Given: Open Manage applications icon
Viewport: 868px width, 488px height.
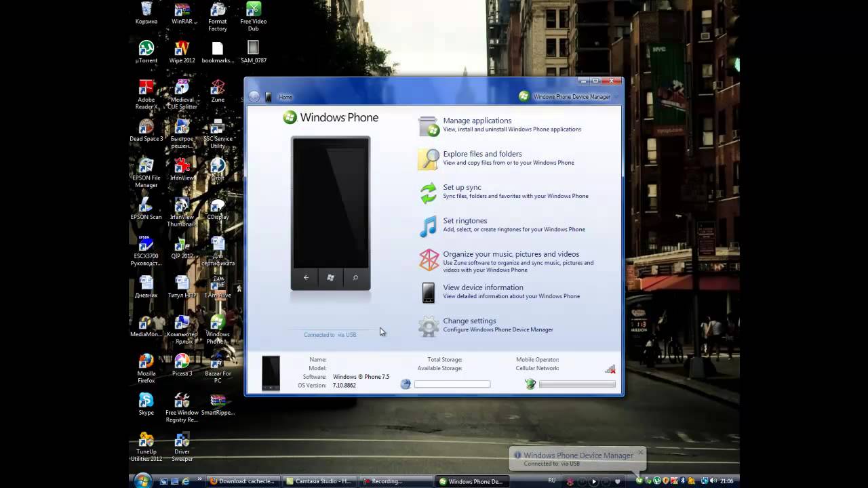Looking at the screenshot, I should [x=429, y=126].
